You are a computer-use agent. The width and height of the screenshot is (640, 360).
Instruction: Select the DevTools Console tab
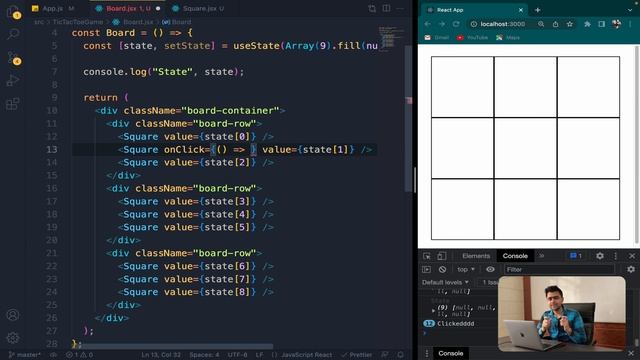(515, 256)
